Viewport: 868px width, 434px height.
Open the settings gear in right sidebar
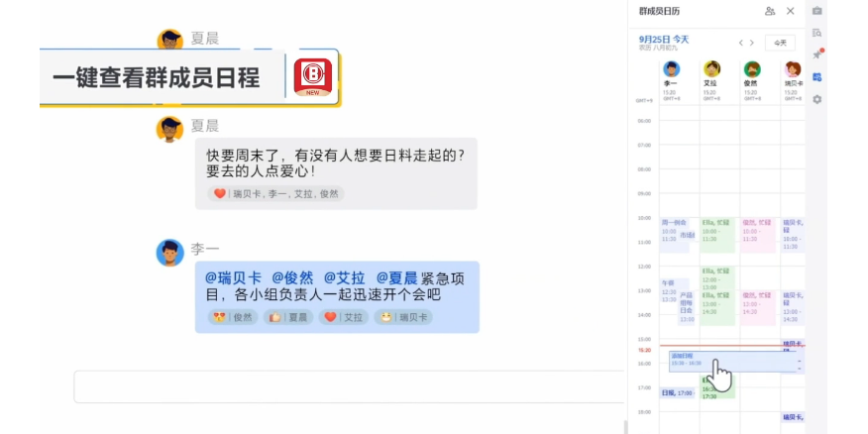point(816,99)
